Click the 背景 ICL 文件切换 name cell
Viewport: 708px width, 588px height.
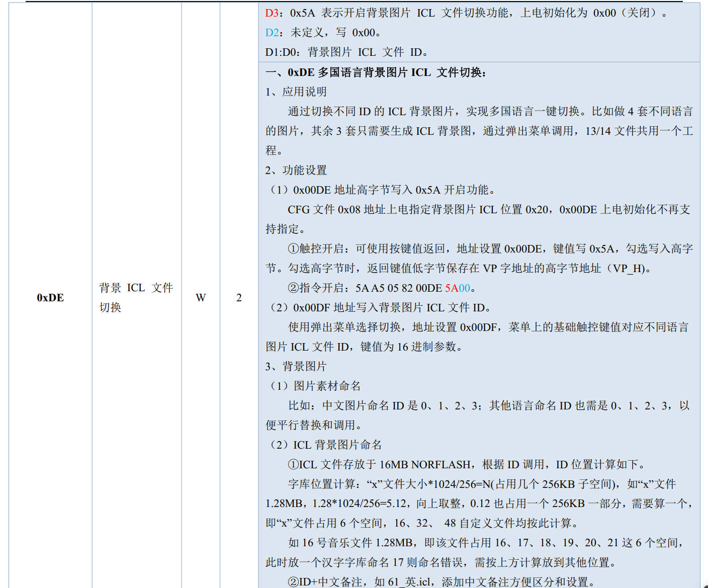tap(136, 297)
